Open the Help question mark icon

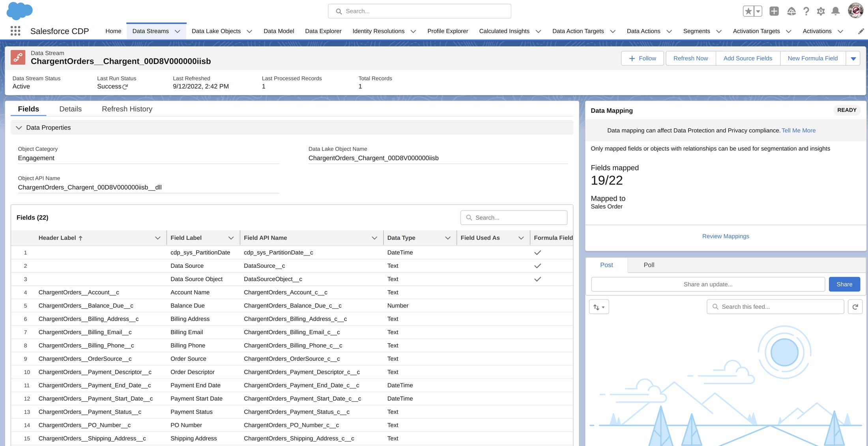click(x=806, y=11)
